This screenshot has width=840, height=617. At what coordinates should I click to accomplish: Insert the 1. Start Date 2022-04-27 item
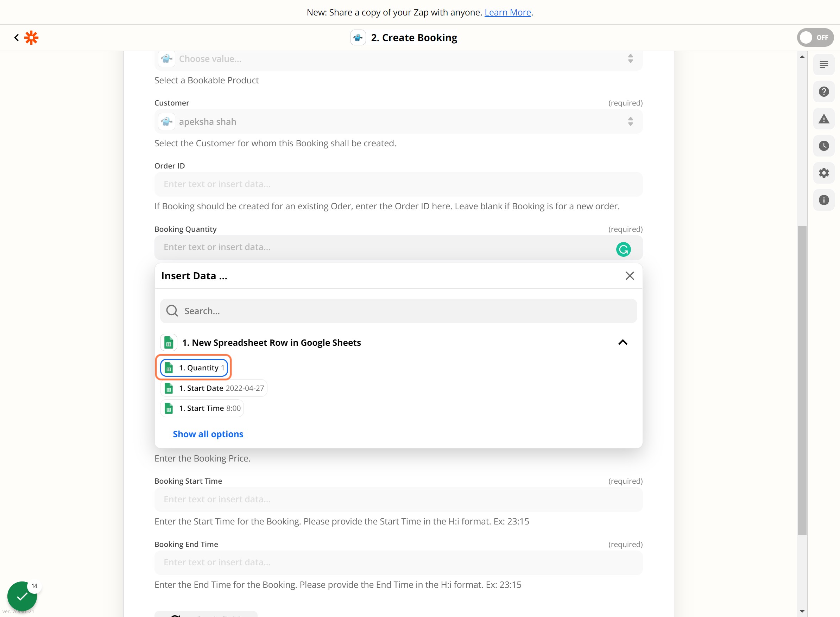(x=213, y=388)
